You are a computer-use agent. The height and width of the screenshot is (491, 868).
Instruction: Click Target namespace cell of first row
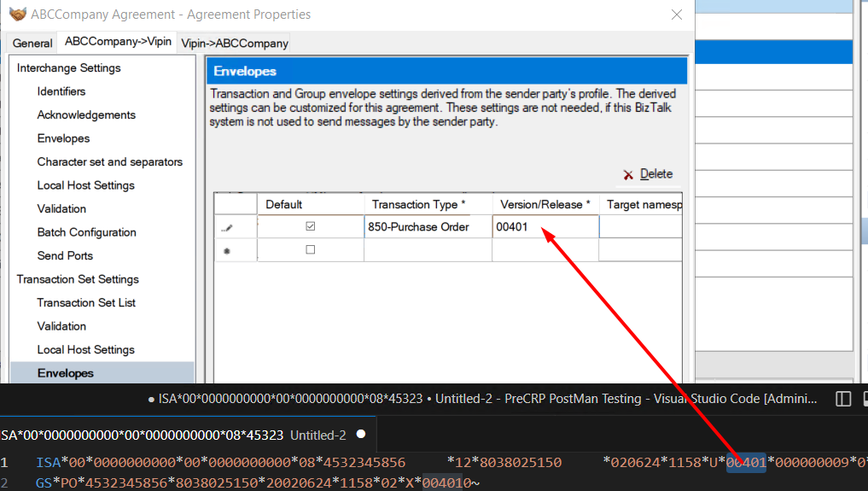click(640, 227)
